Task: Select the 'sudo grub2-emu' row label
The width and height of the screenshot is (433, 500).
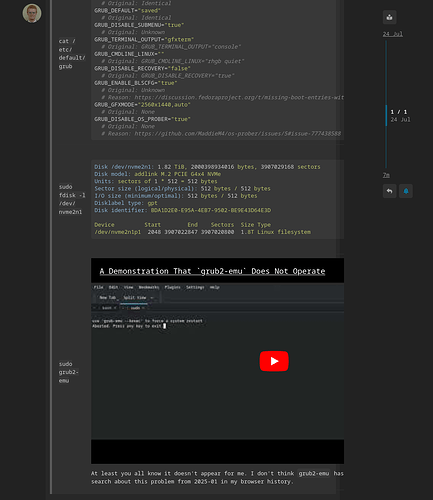Action: pyautogui.click(x=69, y=372)
